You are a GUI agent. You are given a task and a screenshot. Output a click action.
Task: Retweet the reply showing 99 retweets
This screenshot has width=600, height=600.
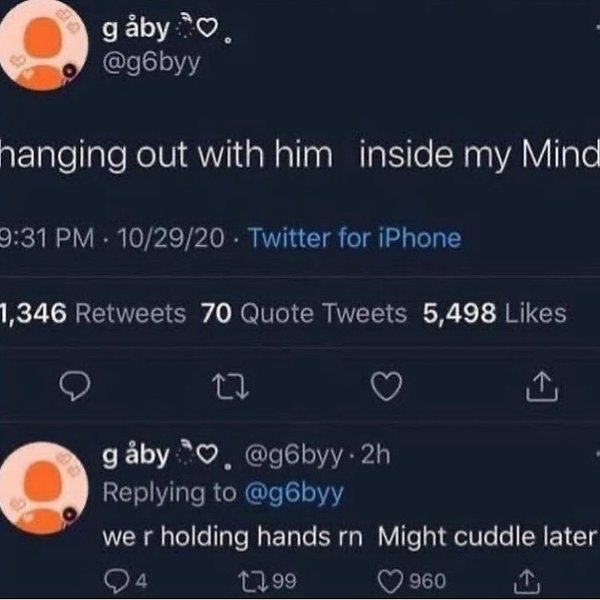click(x=267, y=580)
